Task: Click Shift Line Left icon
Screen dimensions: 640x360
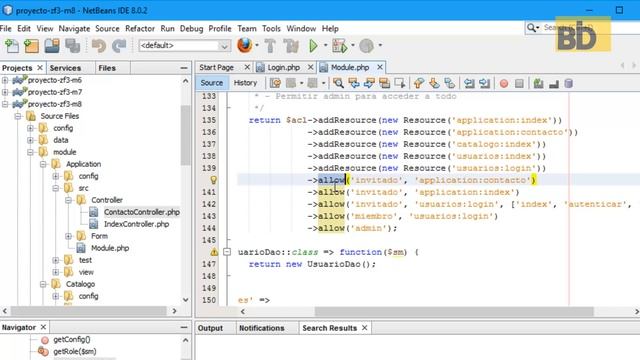Action: tap(469, 83)
